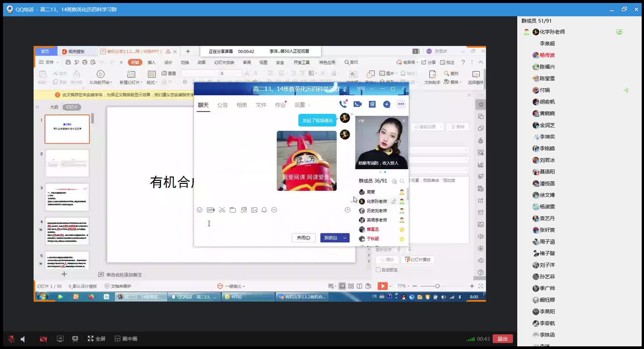Select member 历史刘老师 in chat member list
The width and height of the screenshot is (644, 349).
(x=377, y=211)
